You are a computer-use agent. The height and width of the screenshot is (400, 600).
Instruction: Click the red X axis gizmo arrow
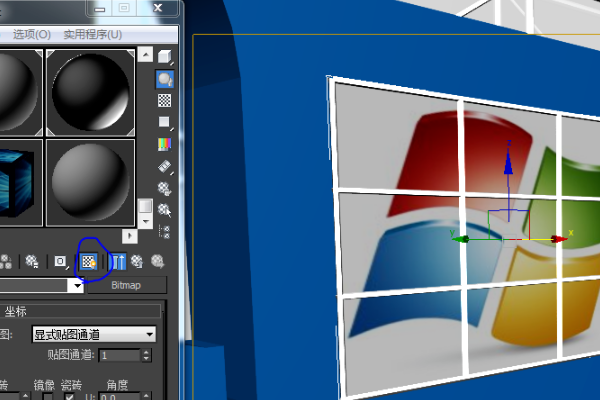(x=559, y=239)
